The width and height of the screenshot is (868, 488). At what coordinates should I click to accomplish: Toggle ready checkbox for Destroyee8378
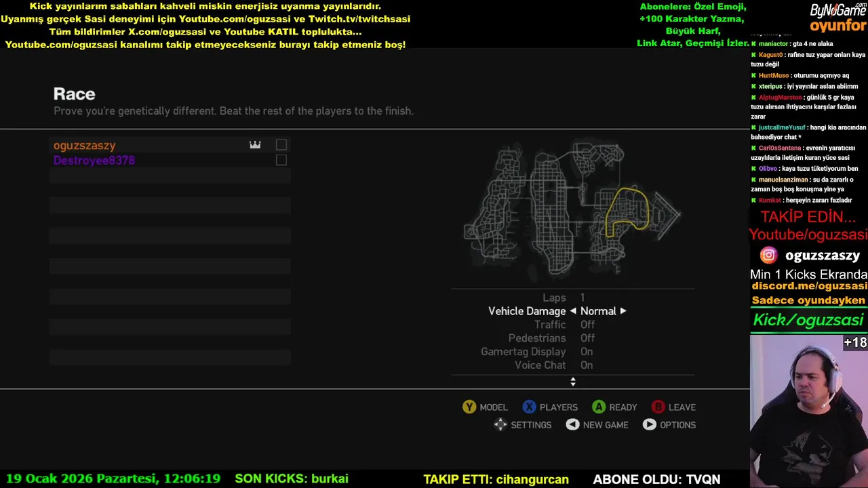click(281, 160)
